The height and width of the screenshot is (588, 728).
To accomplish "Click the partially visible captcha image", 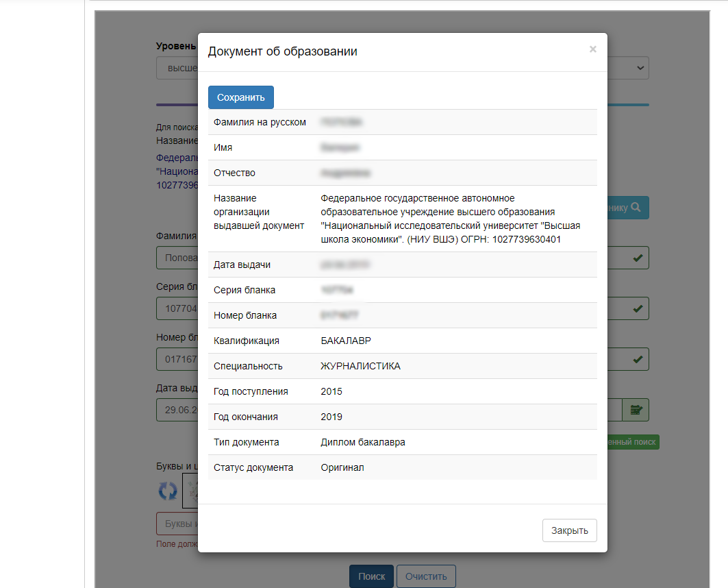I will point(190,489).
